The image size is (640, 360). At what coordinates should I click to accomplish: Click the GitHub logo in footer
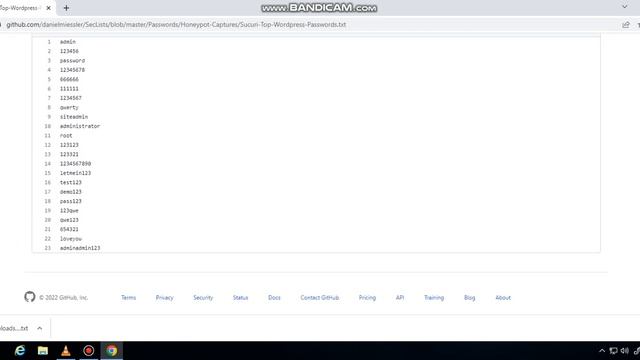(30, 297)
